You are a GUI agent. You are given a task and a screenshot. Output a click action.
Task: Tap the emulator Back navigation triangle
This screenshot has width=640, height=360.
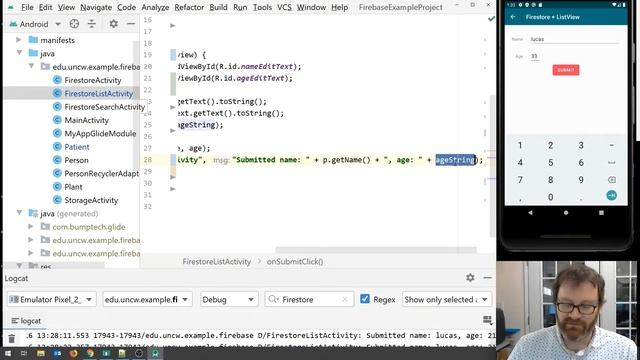coord(530,213)
